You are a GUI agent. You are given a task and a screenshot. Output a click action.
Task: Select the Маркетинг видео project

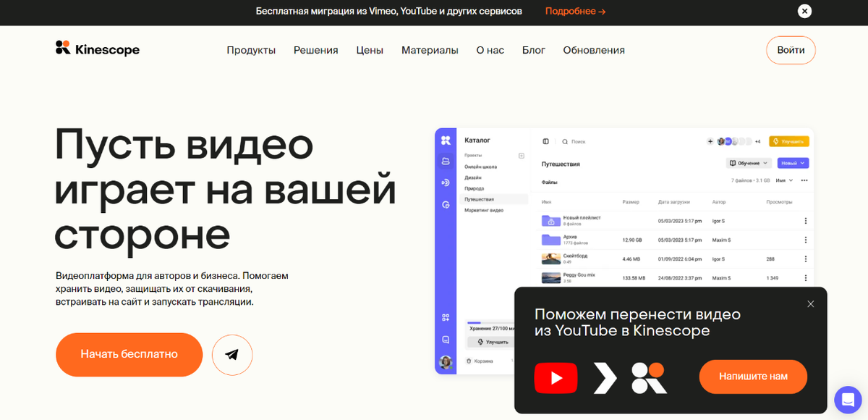pyautogui.click(x=484, y=210)
